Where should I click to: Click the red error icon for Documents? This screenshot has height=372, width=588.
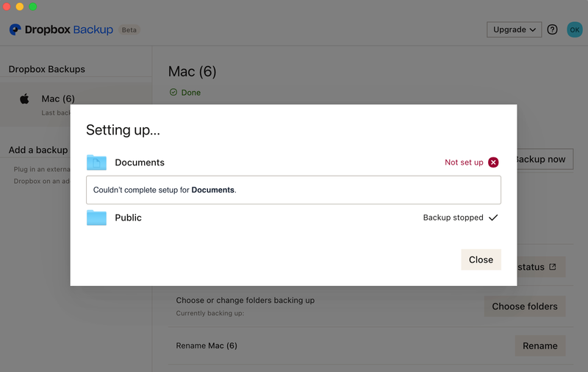click(x=493, y=162)
